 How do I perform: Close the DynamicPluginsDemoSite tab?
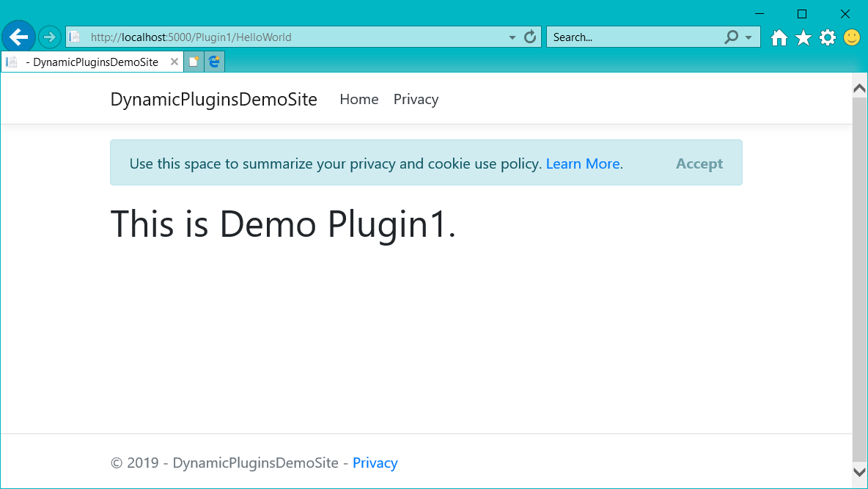174,62
